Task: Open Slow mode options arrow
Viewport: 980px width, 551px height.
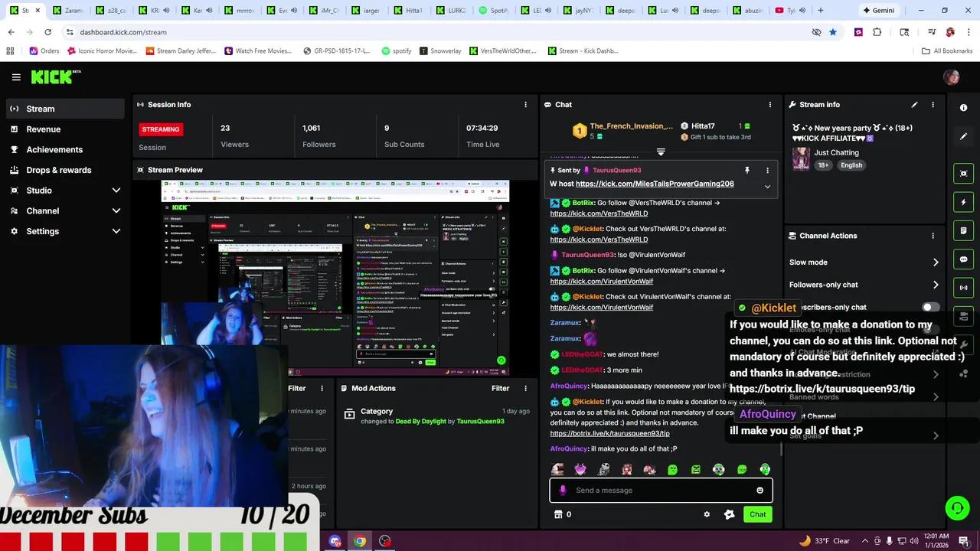Action: tap(936, 262)
